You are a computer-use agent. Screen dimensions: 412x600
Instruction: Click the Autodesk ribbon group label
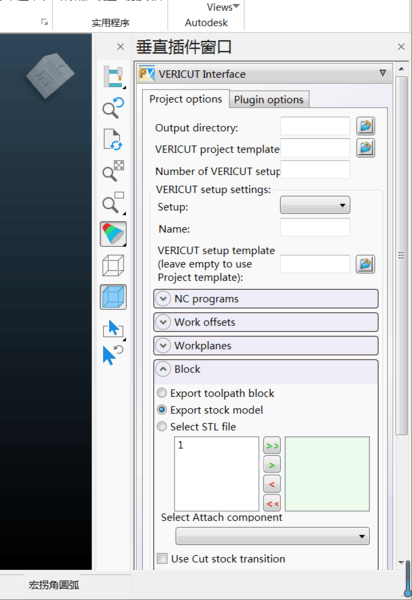click(x=206, y=23)
